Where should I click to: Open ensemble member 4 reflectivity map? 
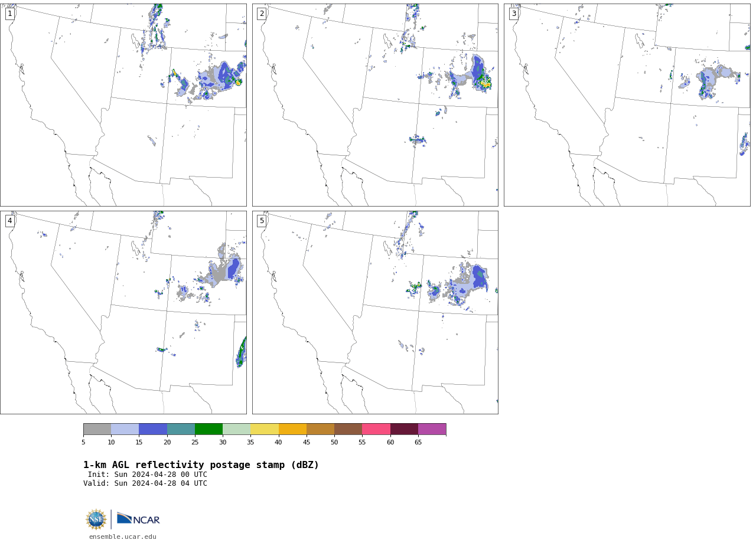(123, 312)
